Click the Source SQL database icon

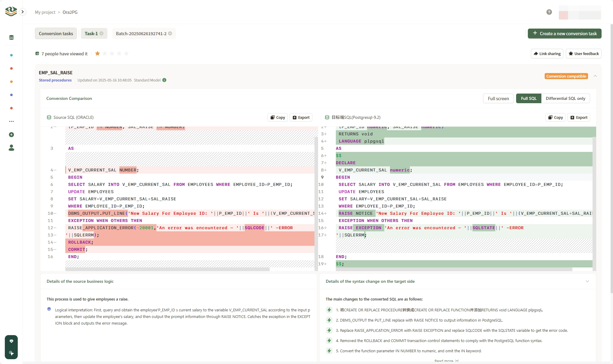pyautogui.click(x=49, y=117)
